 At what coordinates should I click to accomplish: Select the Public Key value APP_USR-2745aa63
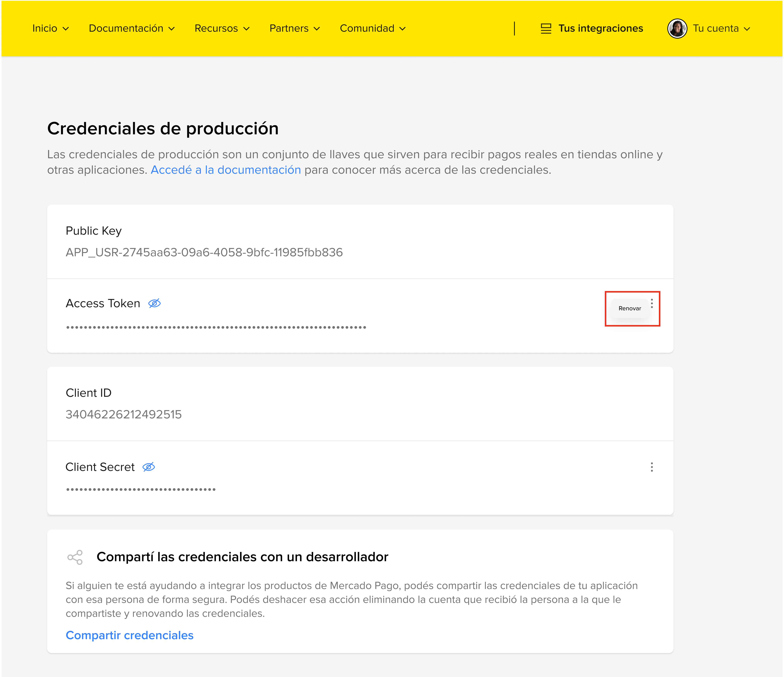[204, 252]
